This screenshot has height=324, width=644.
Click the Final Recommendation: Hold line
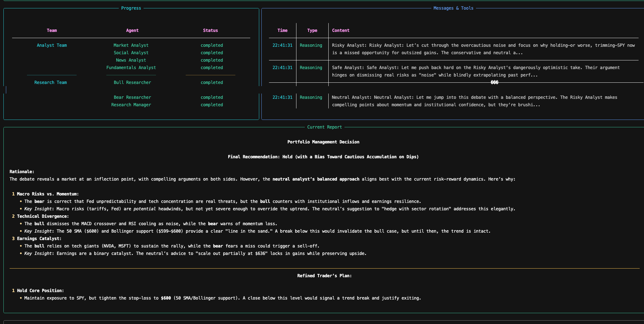[323, 157]
